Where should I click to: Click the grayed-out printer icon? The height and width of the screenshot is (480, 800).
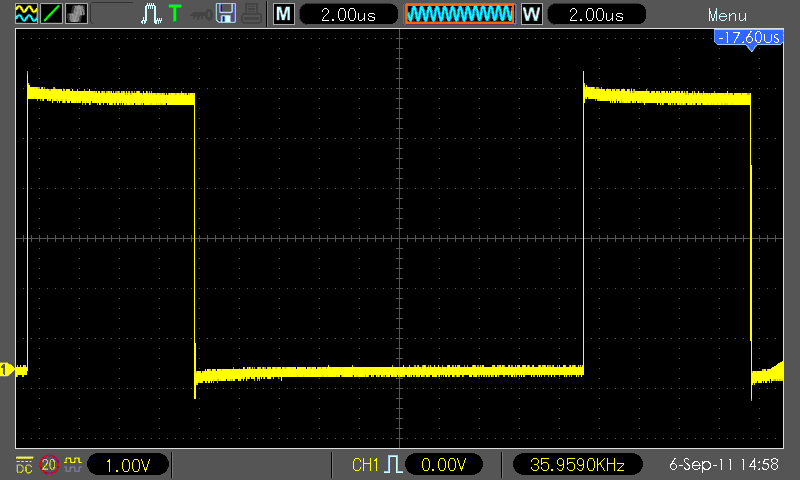252,13
